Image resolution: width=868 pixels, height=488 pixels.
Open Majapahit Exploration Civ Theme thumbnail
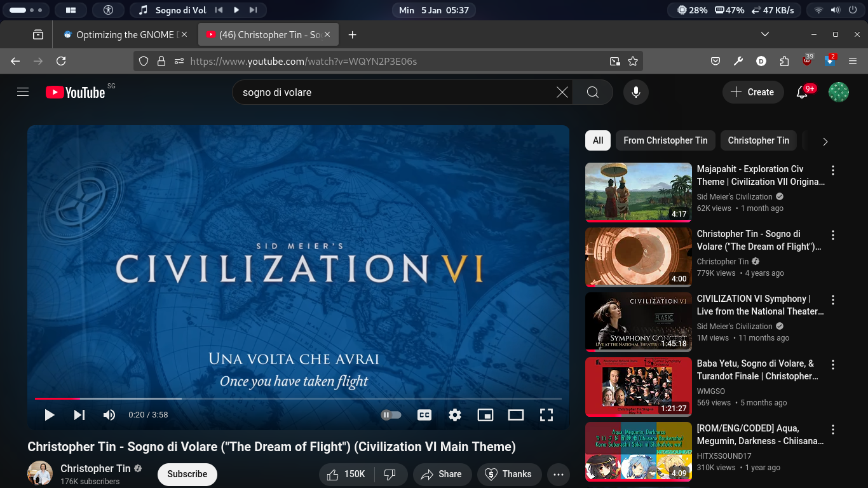639,193
